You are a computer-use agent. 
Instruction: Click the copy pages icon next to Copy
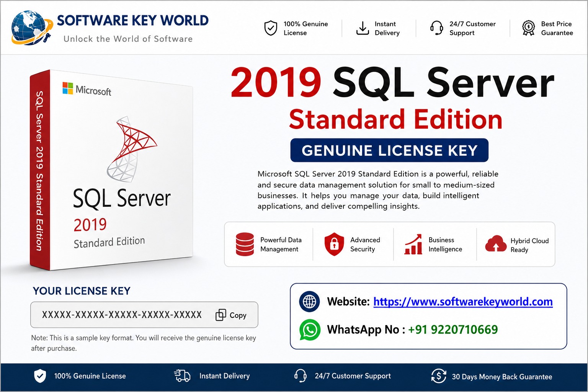click(x=221, y=315)
